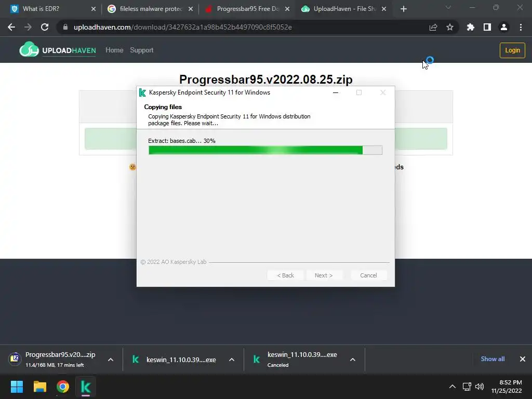Close the Progressbar95 Free Download tab
The image size is (532, 399).
(287, 9)
